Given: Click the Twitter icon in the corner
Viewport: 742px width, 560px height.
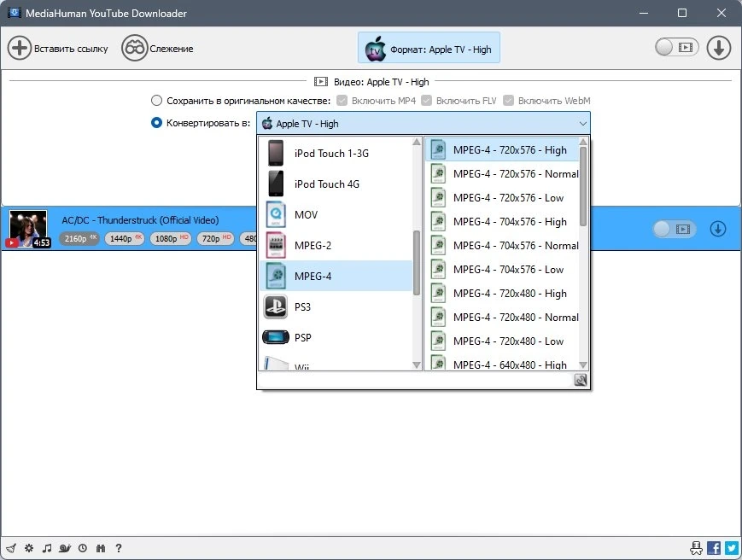Looking at the screenshot, I should [732, 548].
